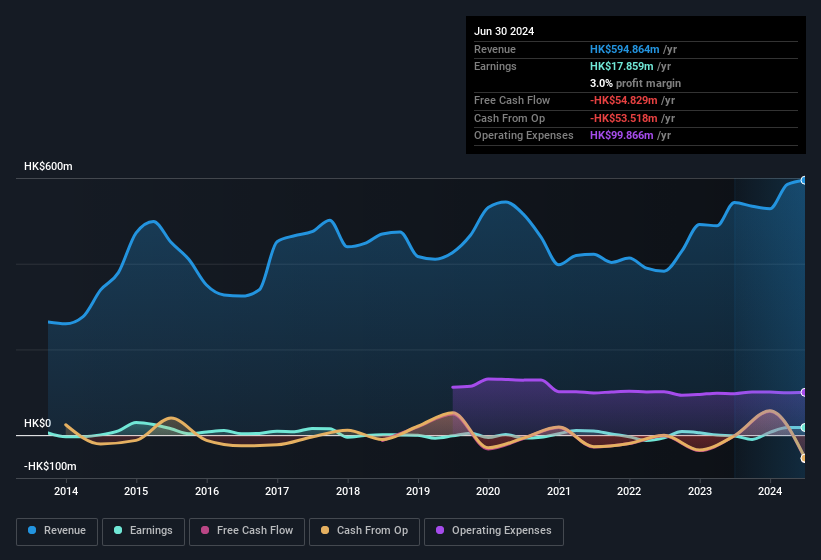Click the Jun 30 2024 tooltip date
The height and width of the screenshot is (560, 821).
[x=504, y=31]
